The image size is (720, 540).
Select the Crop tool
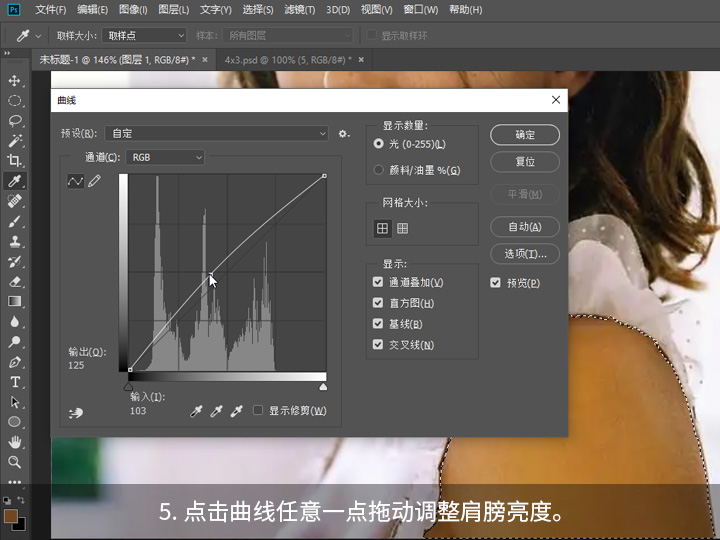(x=15, y=160)
